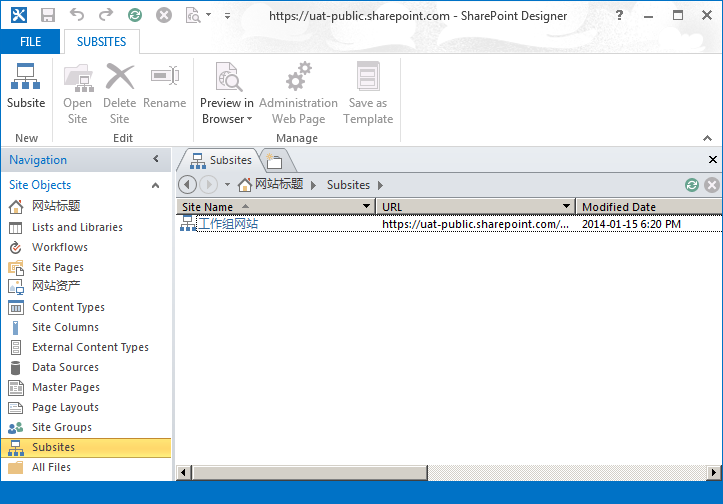Select the Subsites document tab
Screen dimensions: 723x504
pyautogui.click(x=221, y=160)
